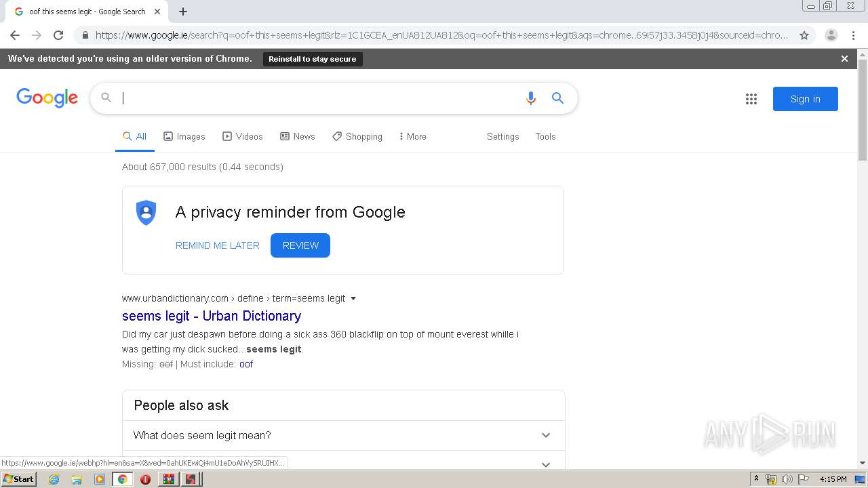The width and height of the screenshot is (868, 488).
Task: Open the Windows Start menu
Action: 19,479
